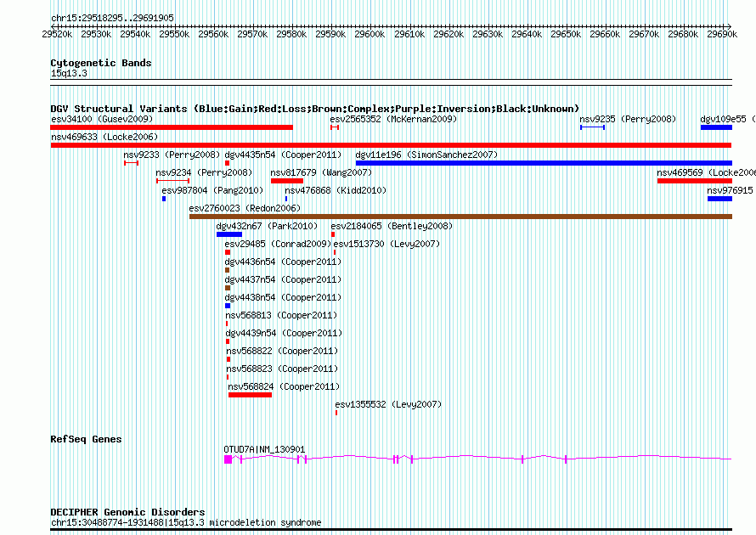Click the Cytogenetic Bands track title
The width and height of the screenshot is (756, 535).
(x=101, y=63)
